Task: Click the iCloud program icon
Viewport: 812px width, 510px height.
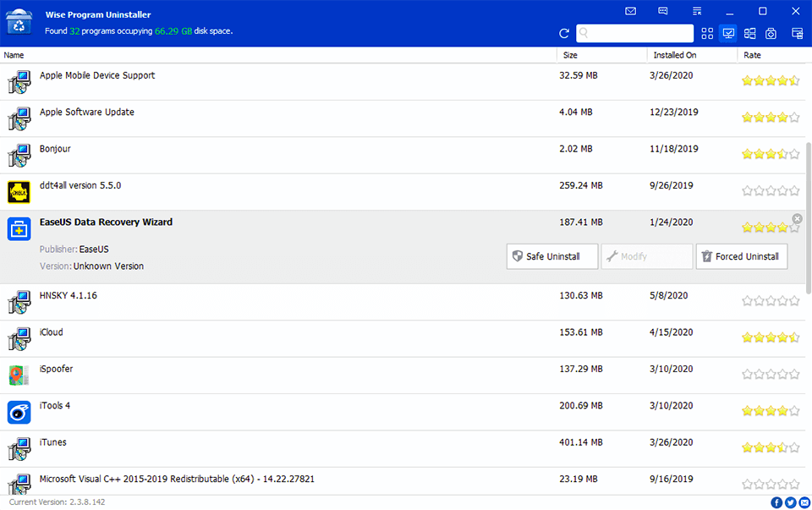Action: [x=19, y=338]
